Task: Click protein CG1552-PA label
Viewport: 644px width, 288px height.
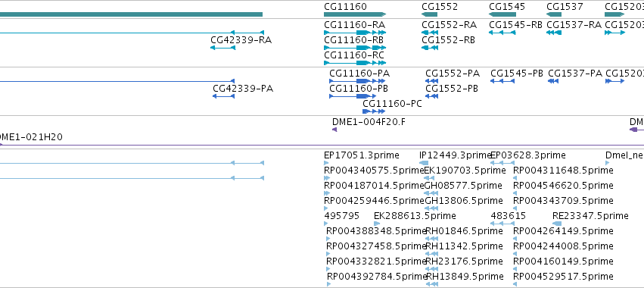Action: point(453,74)
